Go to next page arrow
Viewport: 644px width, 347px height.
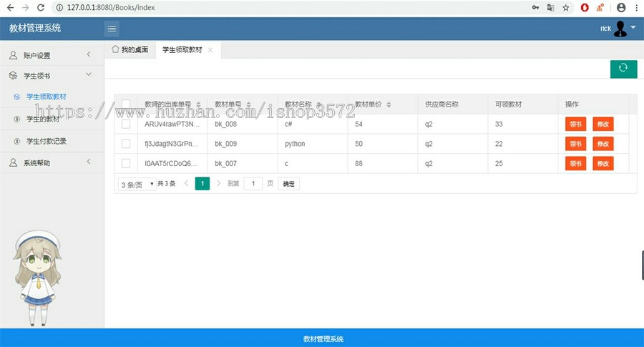click(218, 183)
